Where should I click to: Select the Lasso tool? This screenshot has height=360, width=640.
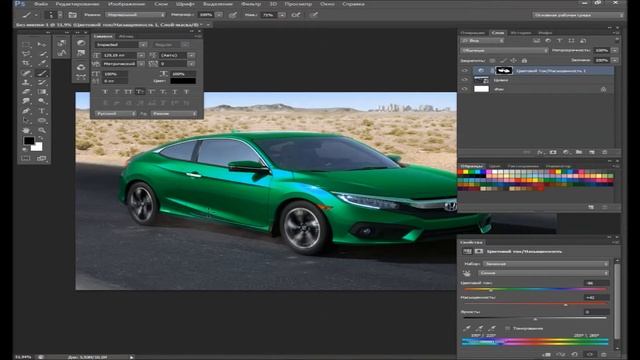tap(26, 54)
